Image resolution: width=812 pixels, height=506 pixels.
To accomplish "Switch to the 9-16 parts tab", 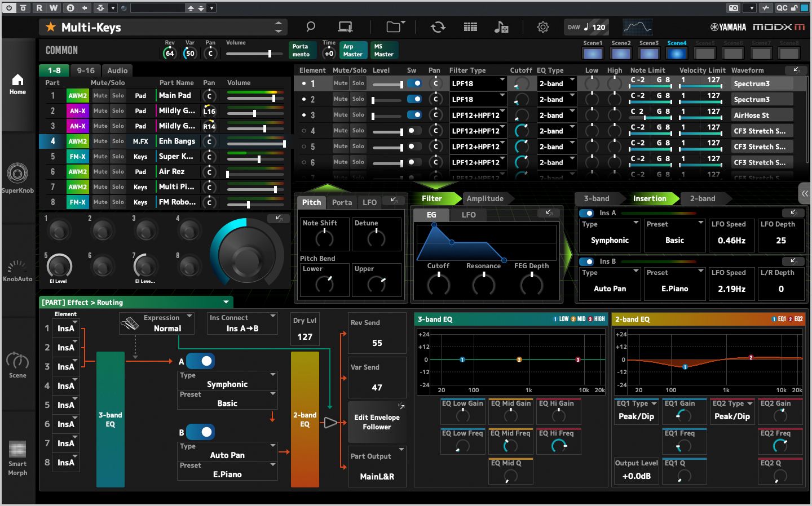I will (x=85, y=70).
